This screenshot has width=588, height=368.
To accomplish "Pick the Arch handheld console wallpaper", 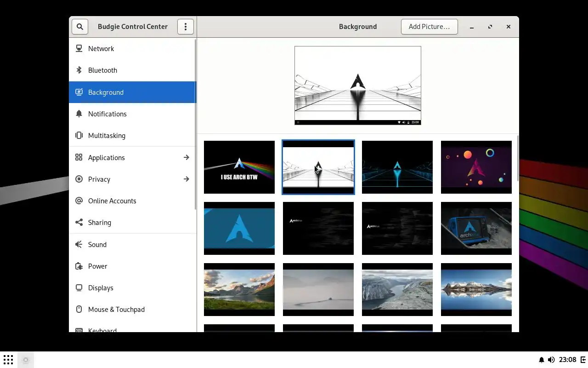I will tap(476, 228).
